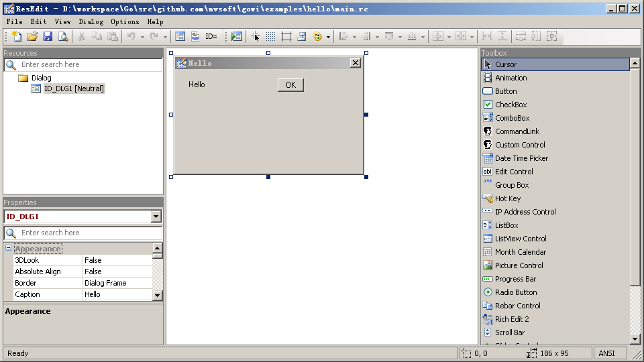Select the Picture Control tool
The height and width of the screenshot is (362, 644).
(x=555, y=265)
